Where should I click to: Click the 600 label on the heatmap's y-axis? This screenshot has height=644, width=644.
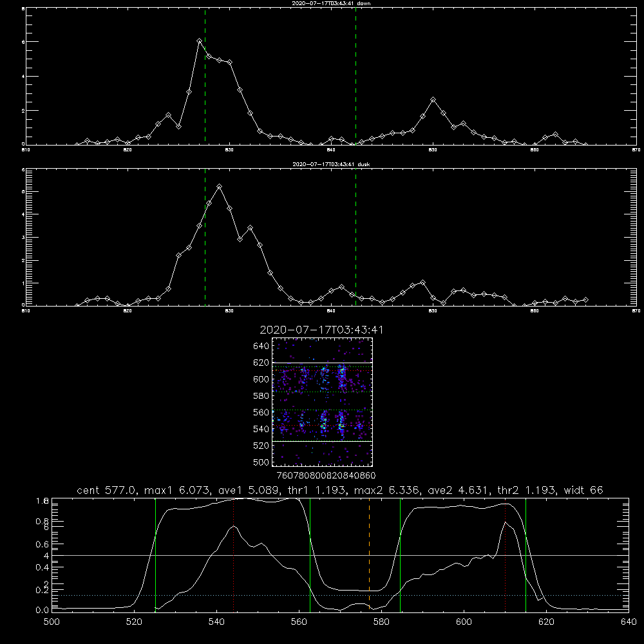261,379
